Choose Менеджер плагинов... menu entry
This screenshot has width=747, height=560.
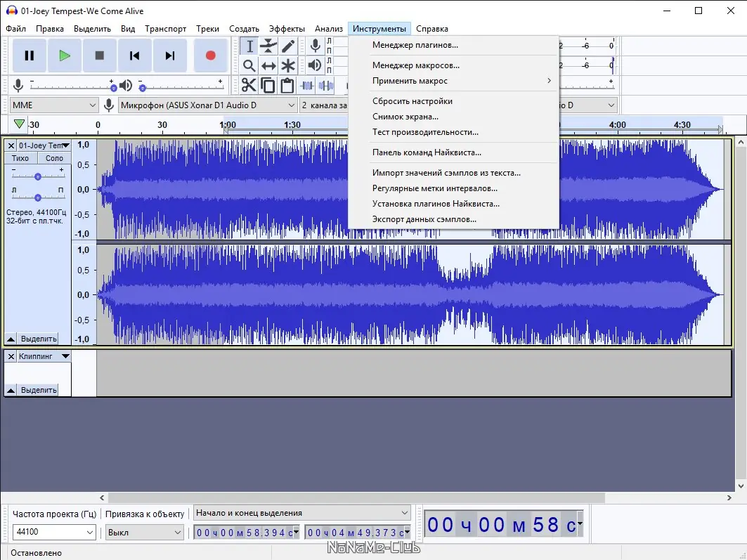(453, 45)
